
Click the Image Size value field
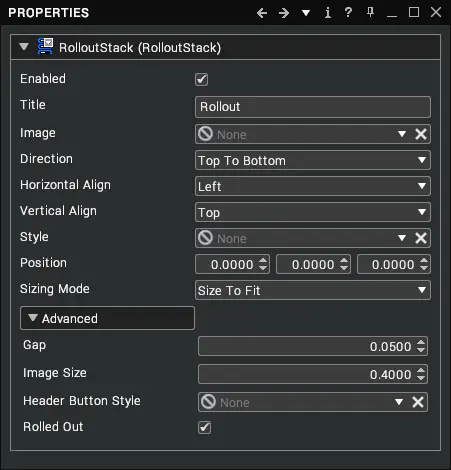[313, 374]
